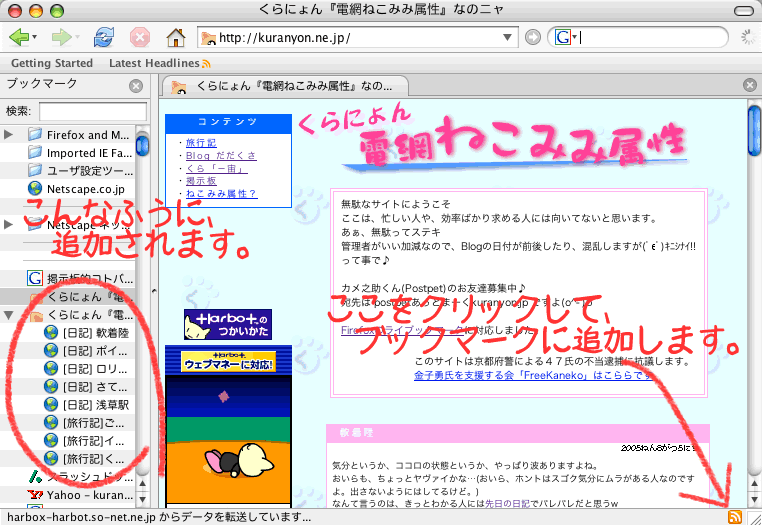Screen dimensions: 762x525
Task: Expand the Firefox and M... bookmark folder
Action: [x=9, y=134]
